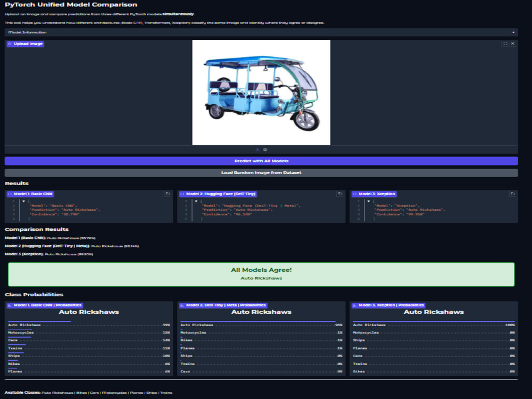The image size is (532, 399).
Task: Select Trains 0% row in Model 3
Action: 434,363
